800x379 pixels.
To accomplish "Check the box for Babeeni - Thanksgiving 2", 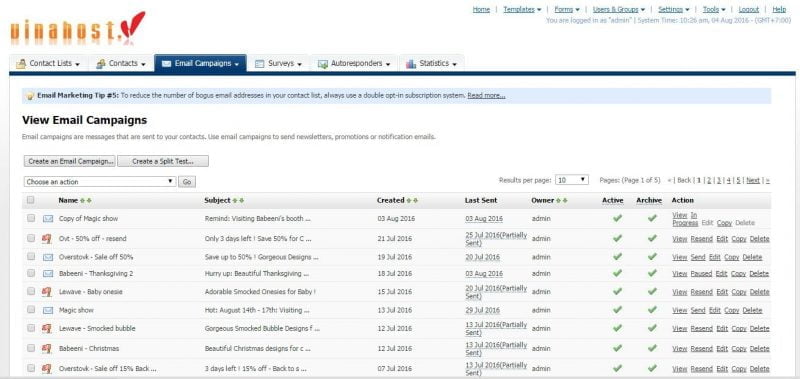I will 31,273.
